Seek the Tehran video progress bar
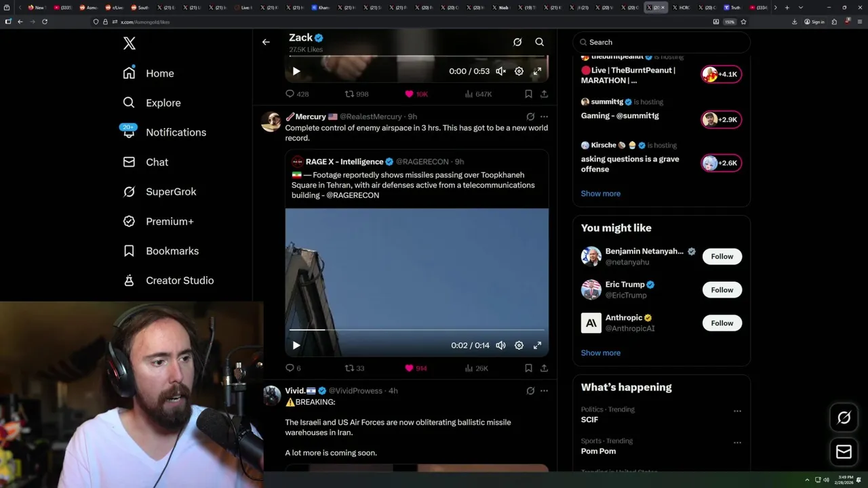The image size is (868, 488). tap(416, 330)
